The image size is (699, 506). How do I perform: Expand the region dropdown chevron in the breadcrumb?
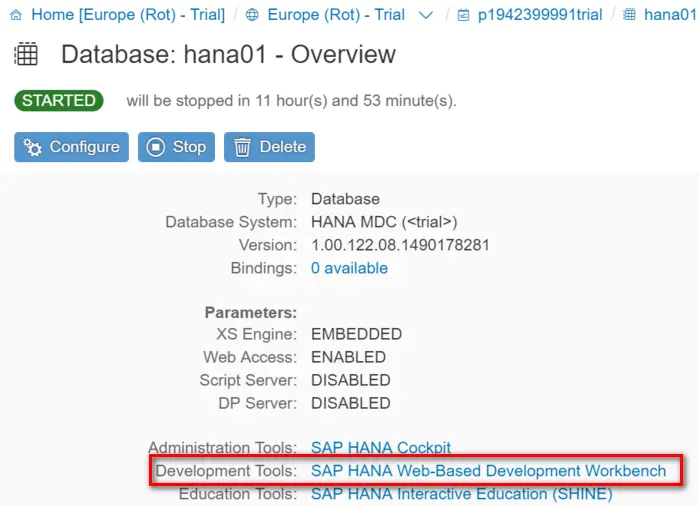426,16
